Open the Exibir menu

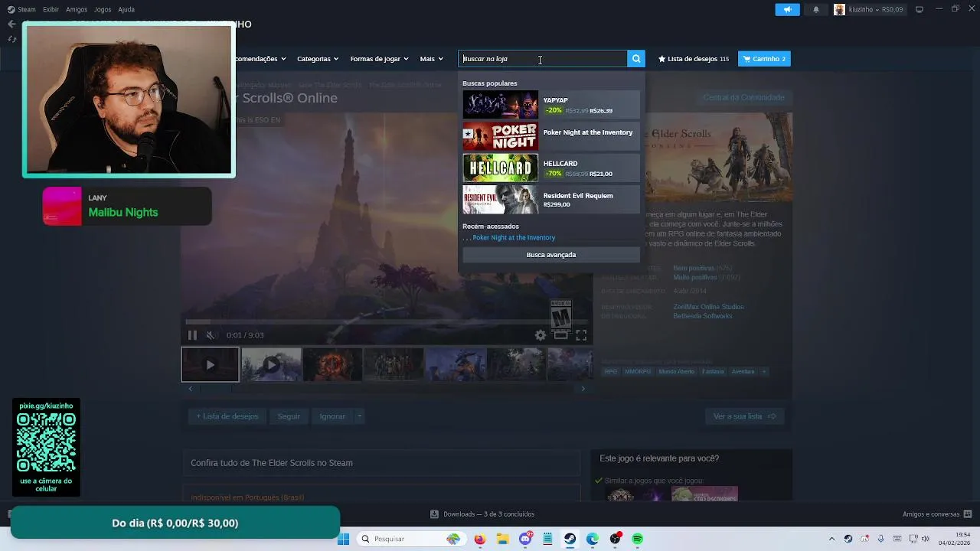pyautogui.click(x=51, y=9)
